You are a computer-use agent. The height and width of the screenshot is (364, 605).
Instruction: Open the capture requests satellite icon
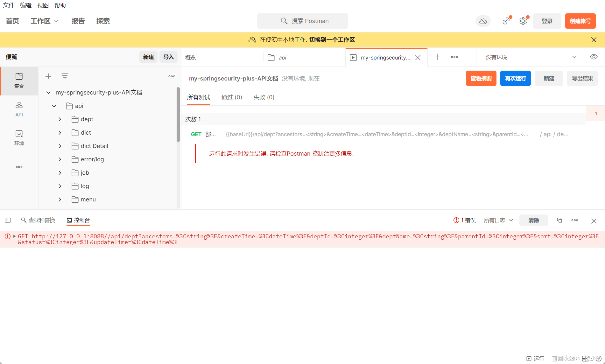(506, 21)
